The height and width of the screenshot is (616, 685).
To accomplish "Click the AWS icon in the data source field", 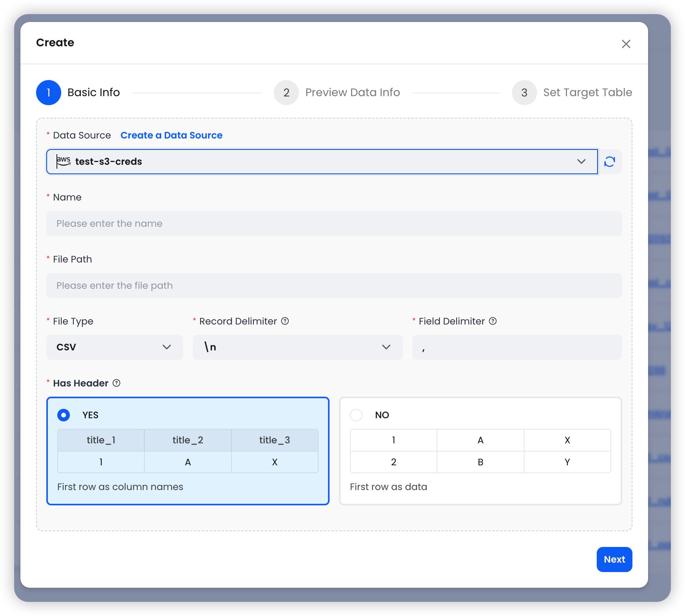I will 63,161.
